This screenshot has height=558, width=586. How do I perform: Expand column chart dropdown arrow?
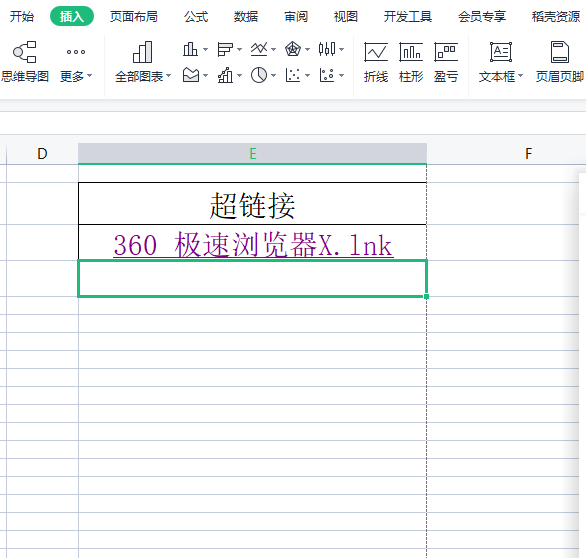click(x=205, y=49)
